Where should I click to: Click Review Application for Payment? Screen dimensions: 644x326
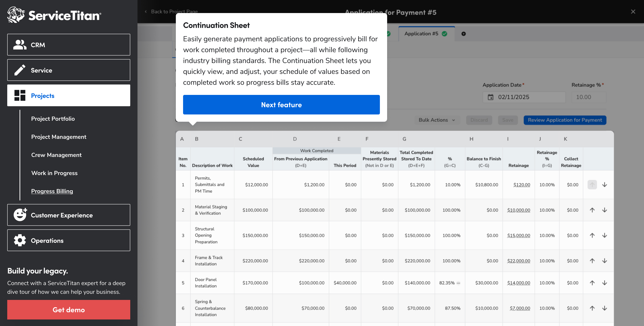click(x=564, y=120)
